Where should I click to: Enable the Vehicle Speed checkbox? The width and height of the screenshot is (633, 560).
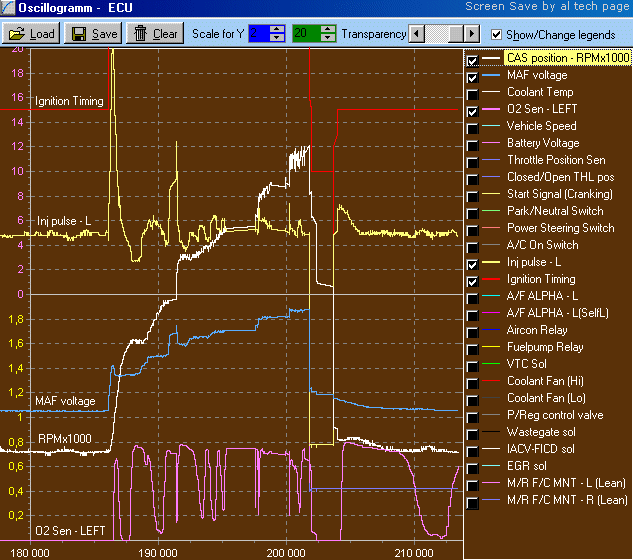click(473, 127)
